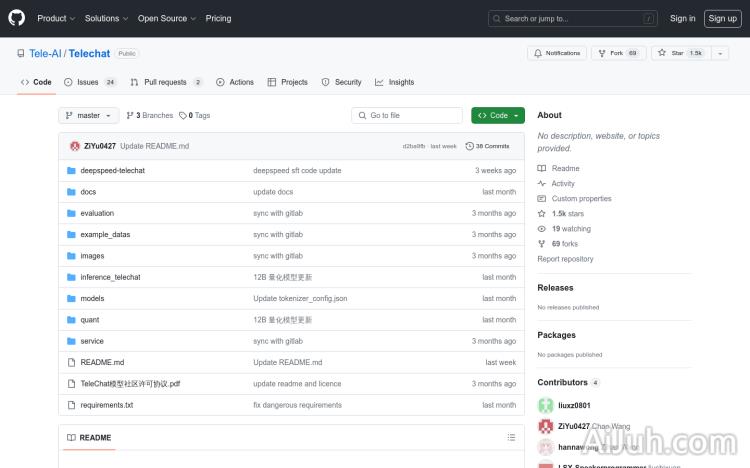Open the README outline icon
Screen dimensions: 750x468
pyautogui.click(x=511, y=438)
